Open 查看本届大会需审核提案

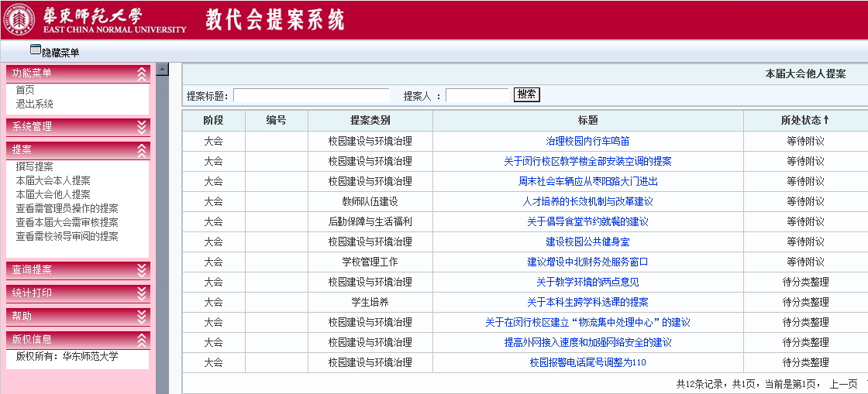(67, 222)
